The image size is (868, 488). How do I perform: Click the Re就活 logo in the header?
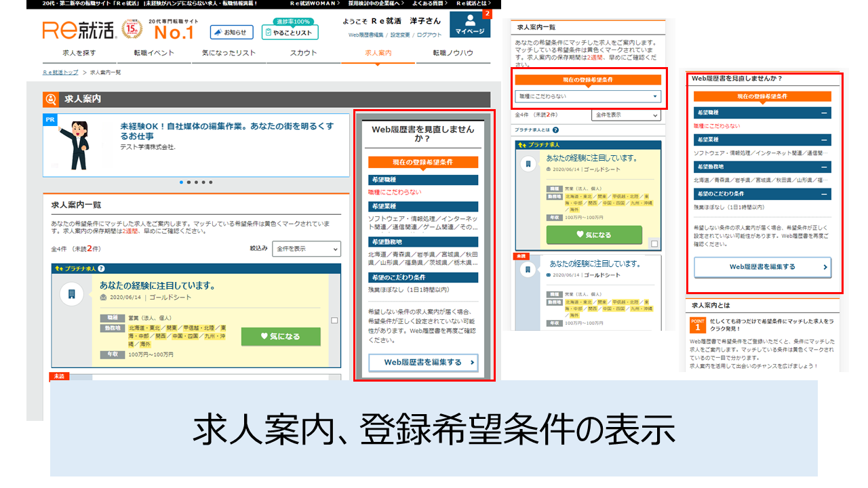(79, 30)
